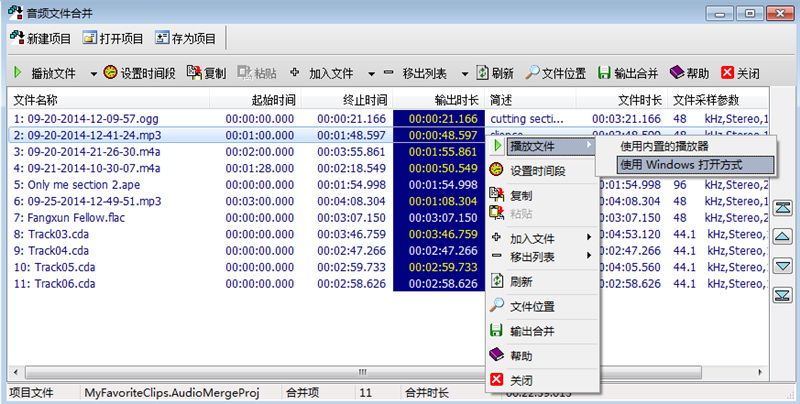Click the toolbar 加入文件 plus icon
The width and height of the screenshot is (800, 404).
294,72
